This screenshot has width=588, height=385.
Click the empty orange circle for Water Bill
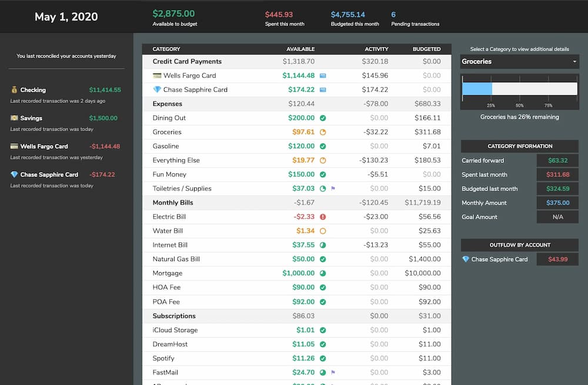(322, 231)
